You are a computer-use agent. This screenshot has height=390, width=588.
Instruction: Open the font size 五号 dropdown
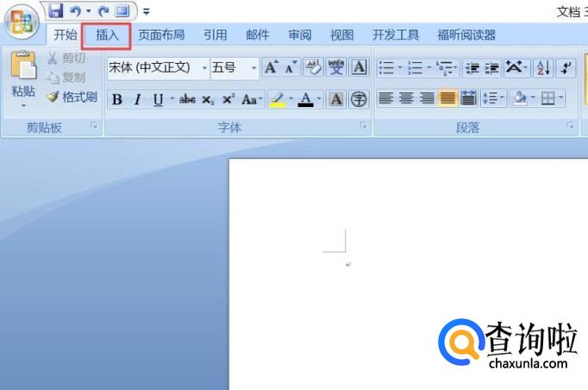pos(253,68)
